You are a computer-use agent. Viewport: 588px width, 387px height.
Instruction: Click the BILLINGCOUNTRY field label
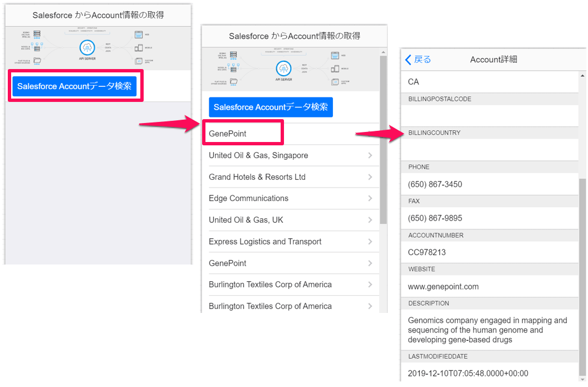[434, 133]
